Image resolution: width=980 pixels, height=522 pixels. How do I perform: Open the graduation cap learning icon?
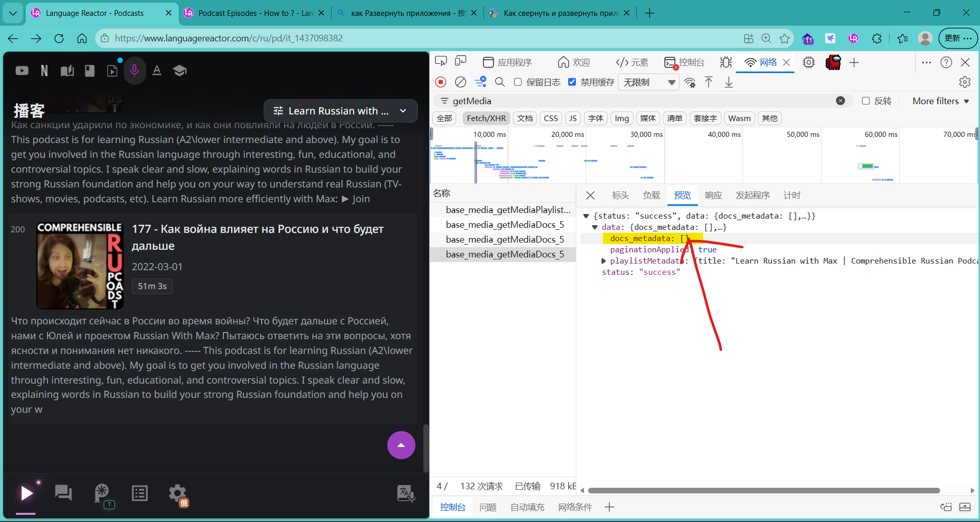(179, 70)
